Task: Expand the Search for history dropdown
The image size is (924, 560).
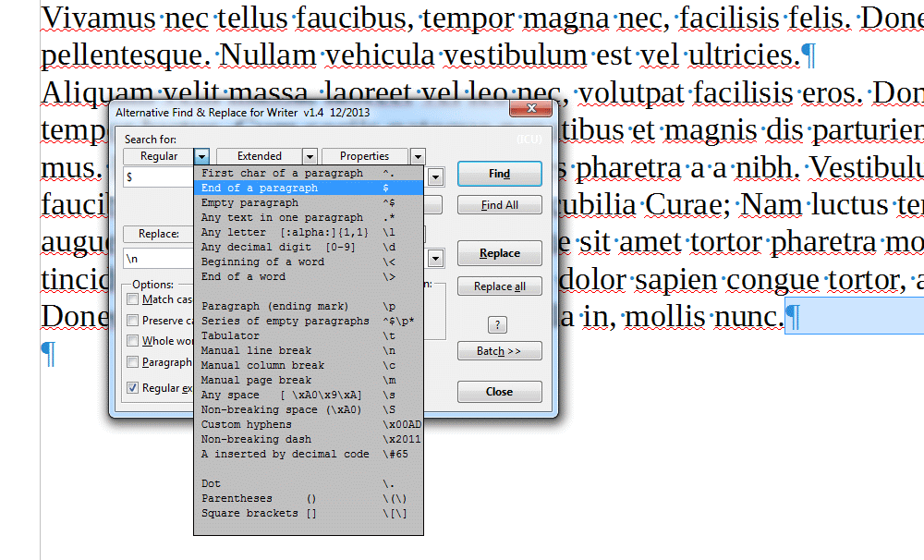Action: click(x=435, y=177)
